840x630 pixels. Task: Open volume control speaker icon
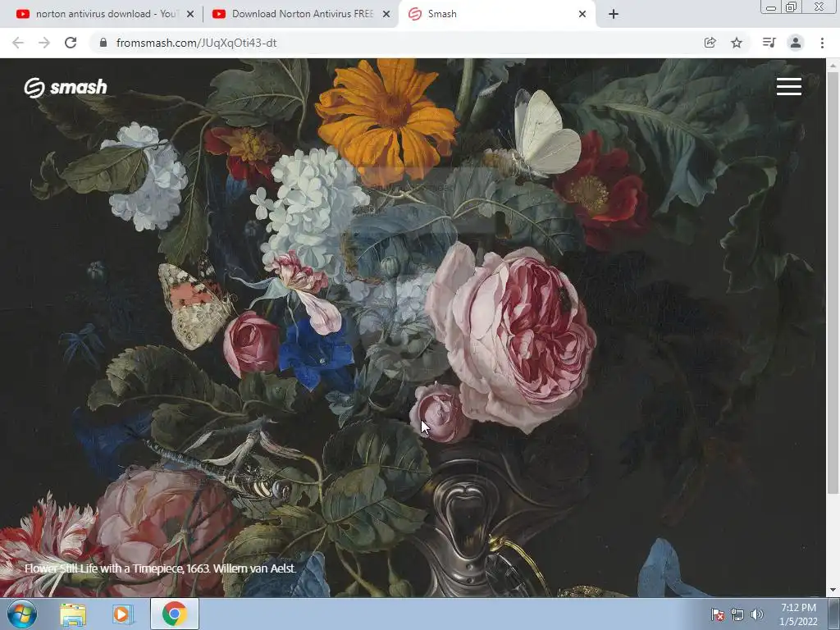(756, 614)
